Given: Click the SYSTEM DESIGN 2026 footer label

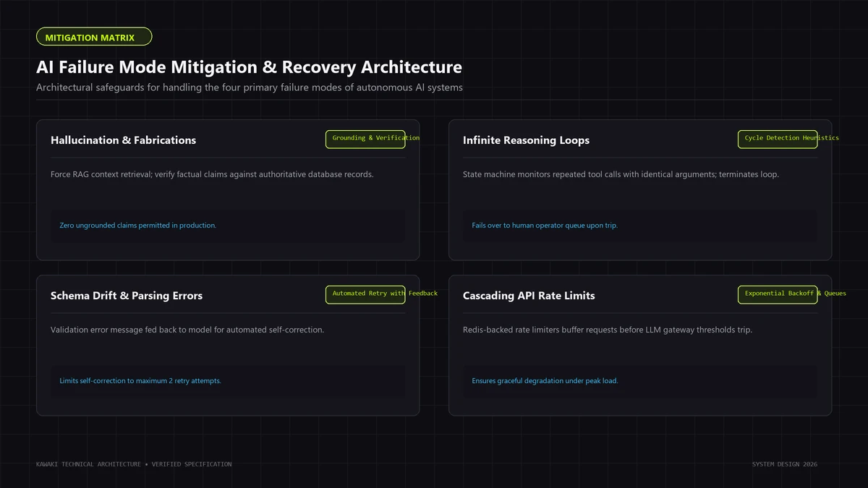Looking at the screenshot, I should (785, 464).
